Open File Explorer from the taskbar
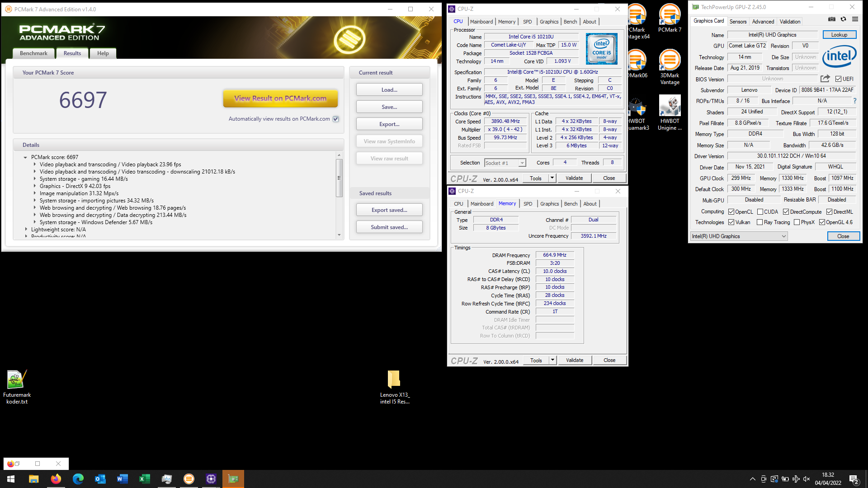The image size is (868, 488). click(33, 479)
